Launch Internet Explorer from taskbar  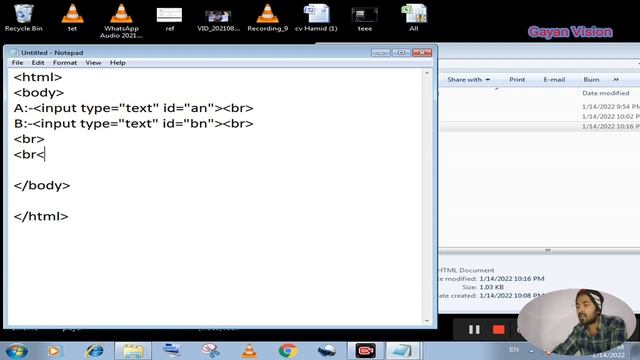click(94, 351)
